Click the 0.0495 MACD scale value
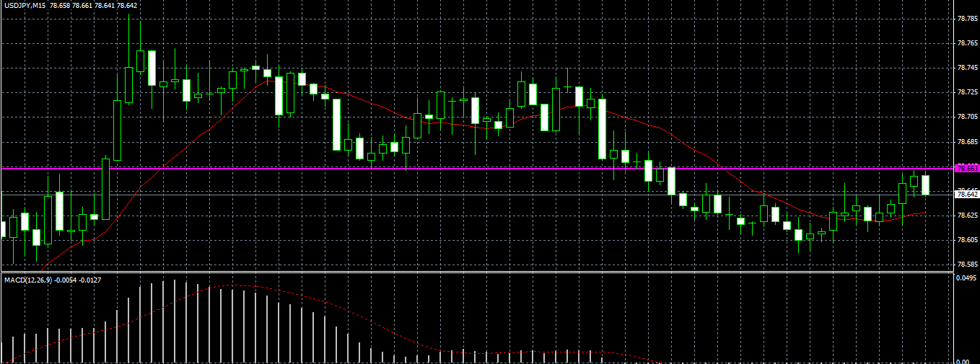980x364 pixels. coord(967,278)
